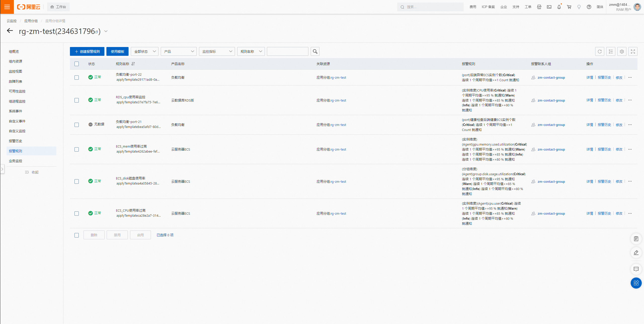The image size is (644, 324).
Task: Open more actions for ECS_mem使用率过高 row
Action: [x=630, y=149]
